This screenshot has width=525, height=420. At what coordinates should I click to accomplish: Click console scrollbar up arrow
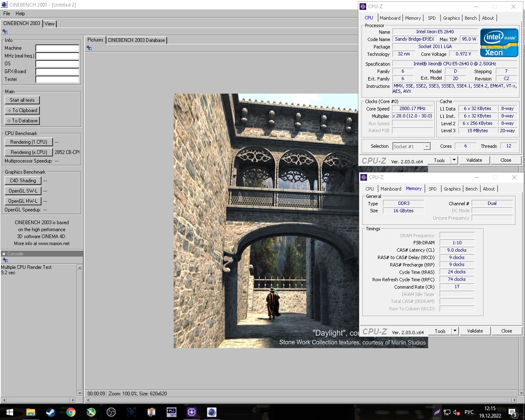[x=80, y=268]
